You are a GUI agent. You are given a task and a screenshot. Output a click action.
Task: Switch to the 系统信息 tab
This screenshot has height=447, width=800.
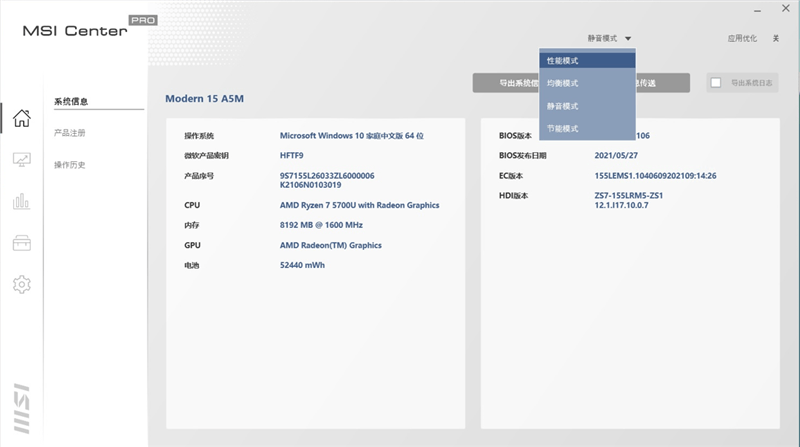tap(71, 102)
